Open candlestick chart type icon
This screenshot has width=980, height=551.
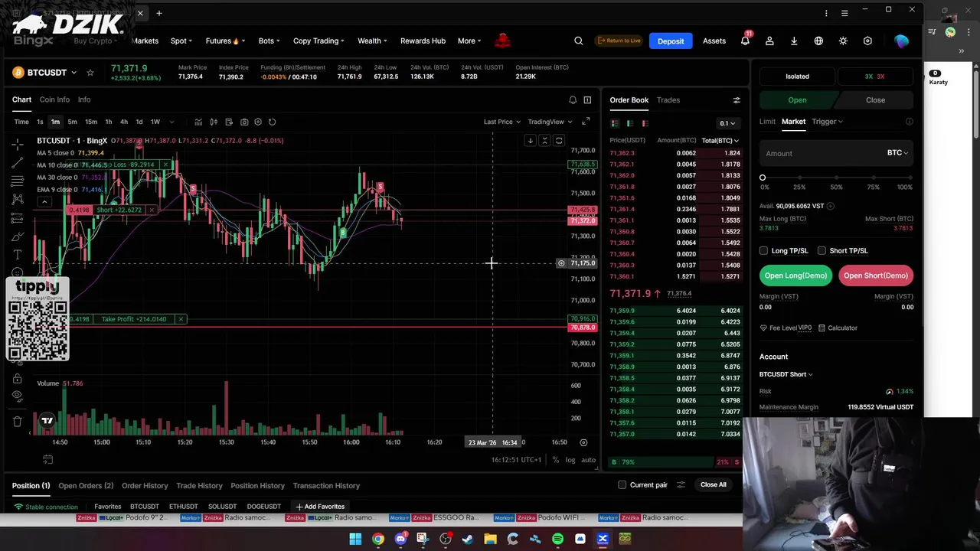coord(214,122)
